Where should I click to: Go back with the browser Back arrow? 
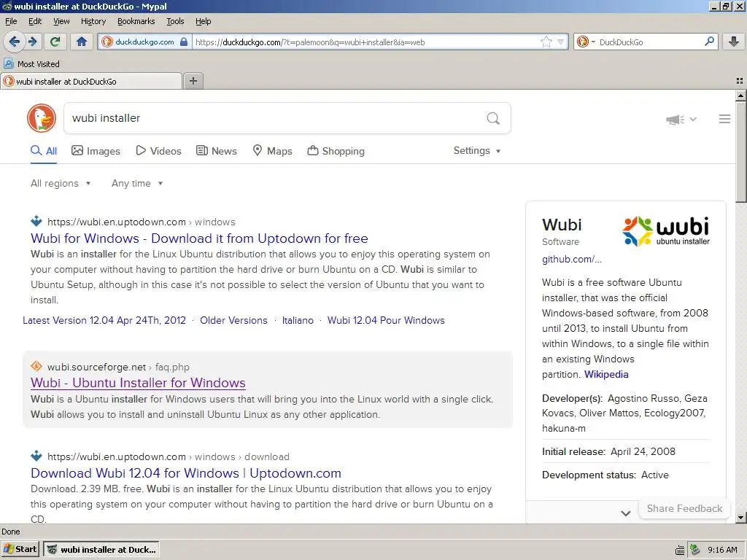tap(14, 42)
